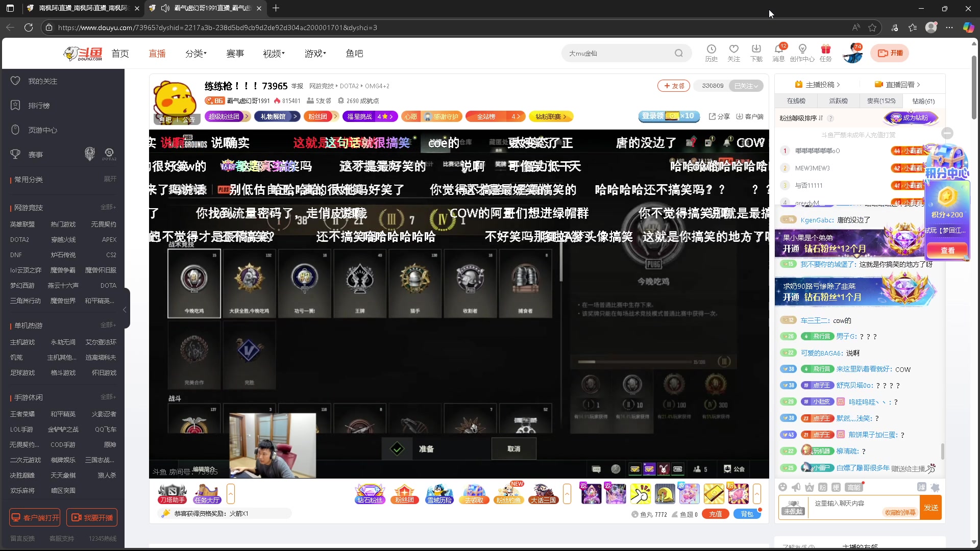
Task: Open 主播投稿 link
Action: click(x=817, y=85)
